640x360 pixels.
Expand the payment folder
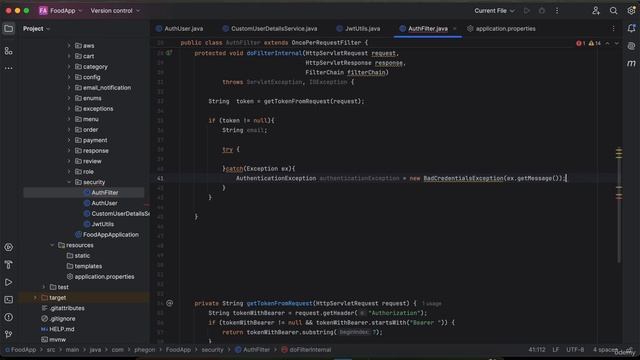pyautogui.click(x=69, y=140)
